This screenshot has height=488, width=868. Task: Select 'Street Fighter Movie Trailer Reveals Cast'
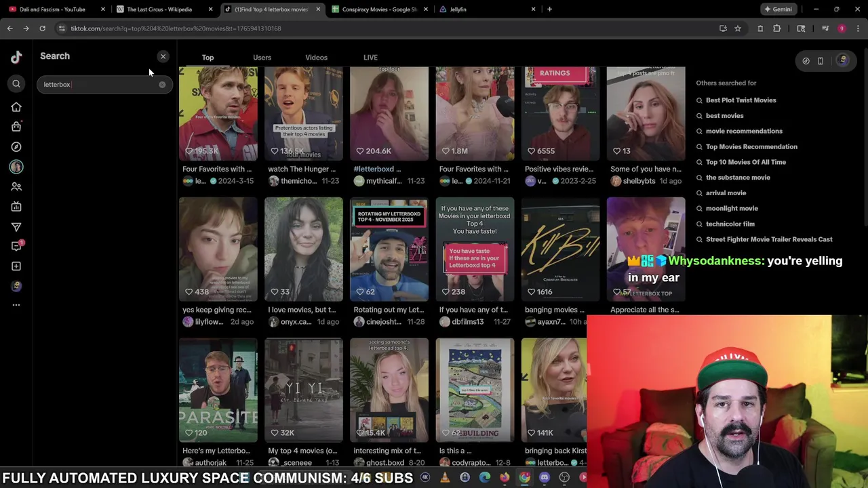click(769, 239)
